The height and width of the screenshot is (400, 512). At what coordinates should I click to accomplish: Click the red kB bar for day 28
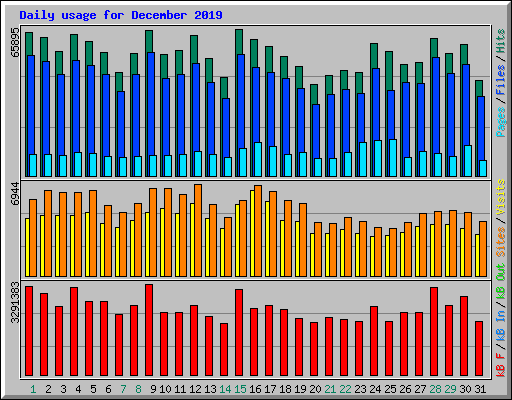(434, 332)
